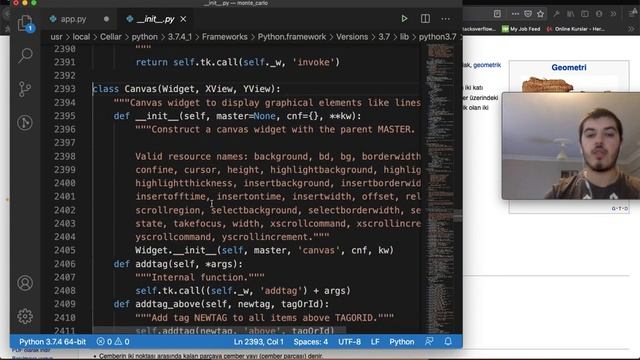Click 'def addtag_above(self, newtag, tagOrId):' line

(x=221, y=304)
